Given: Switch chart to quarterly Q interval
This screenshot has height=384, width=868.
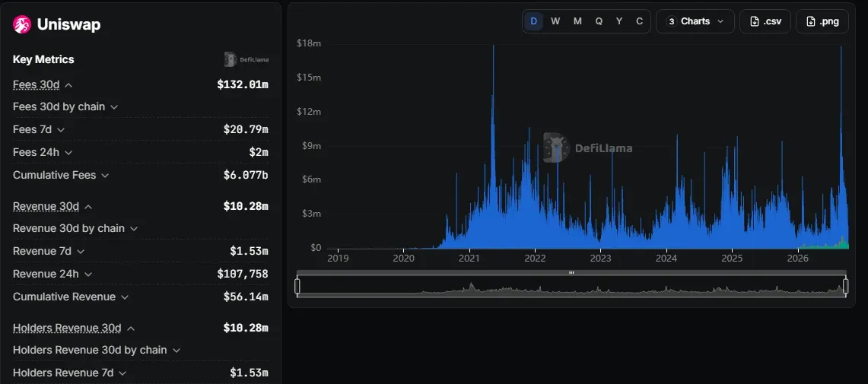Looking at the screenshot, I should tap(599, 21).
